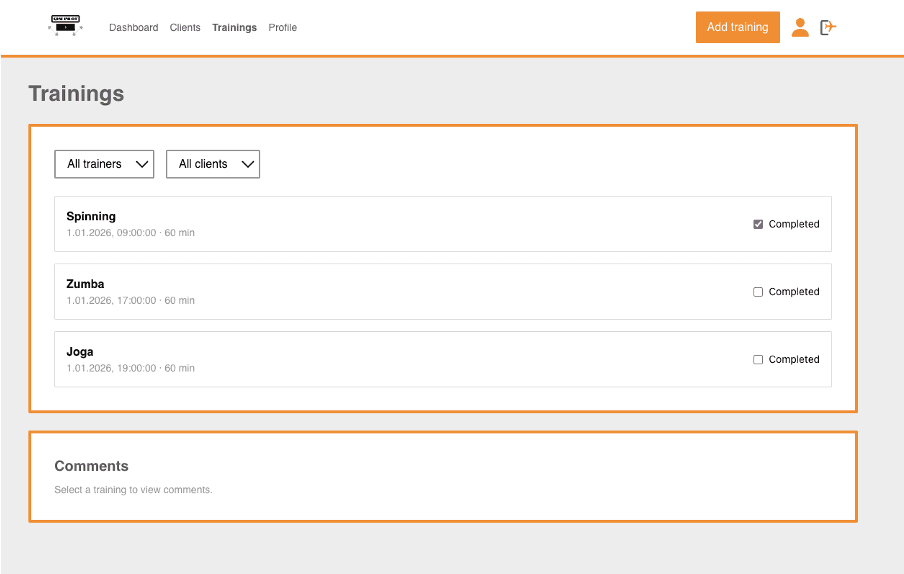This screenshot has width=904, height=574.
Task: Open the user account icon
Action: click(800, 28)
